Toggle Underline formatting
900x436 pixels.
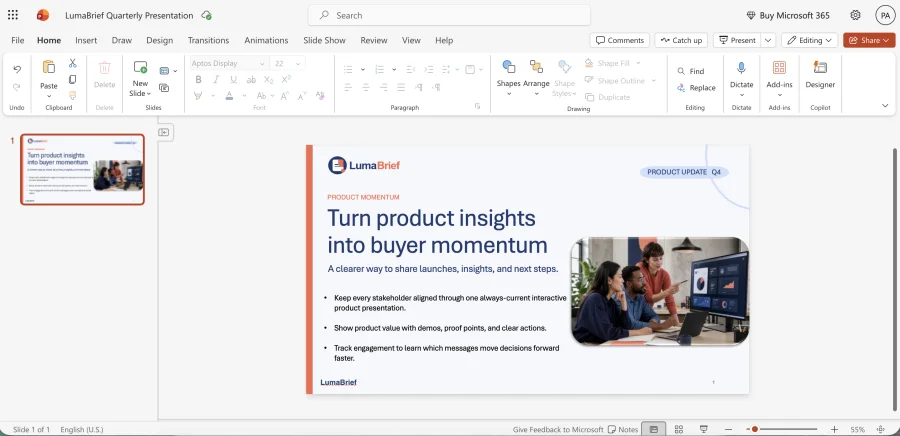[x=233, y=80]
